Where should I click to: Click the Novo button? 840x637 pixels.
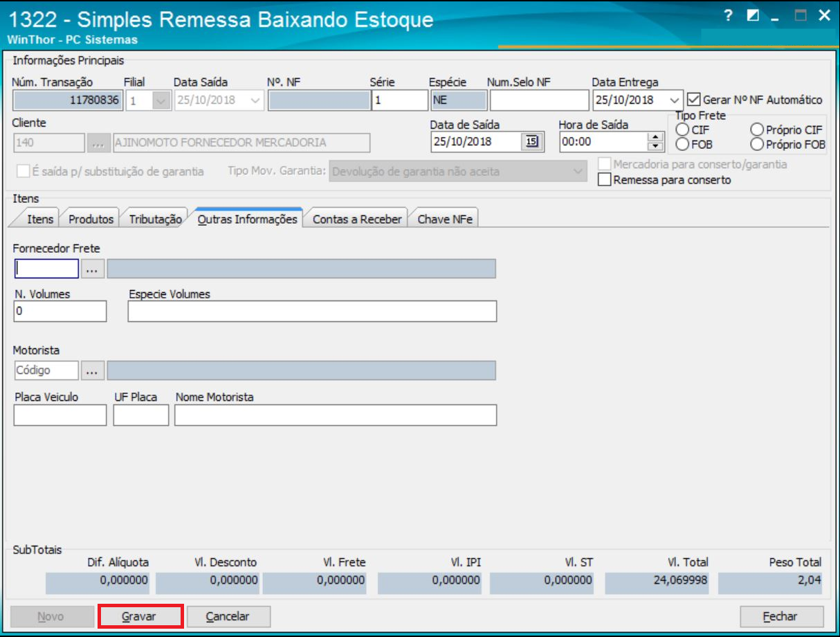coord(52,616)
